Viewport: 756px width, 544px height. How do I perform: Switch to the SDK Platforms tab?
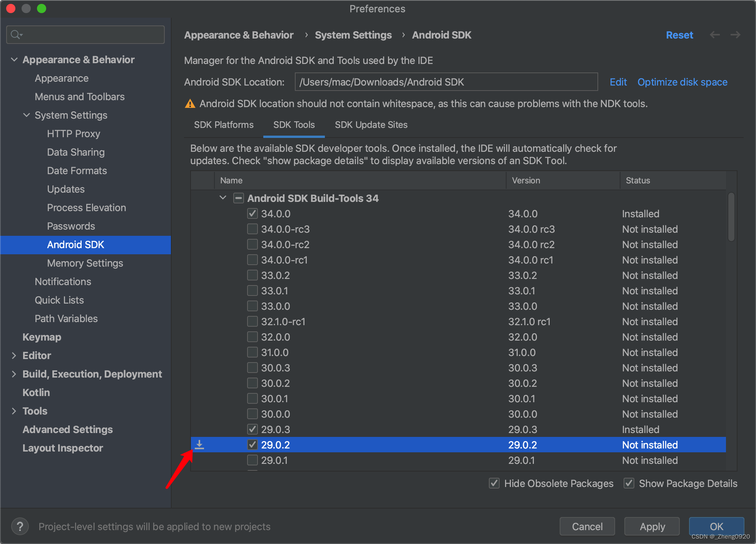[224, 125]
